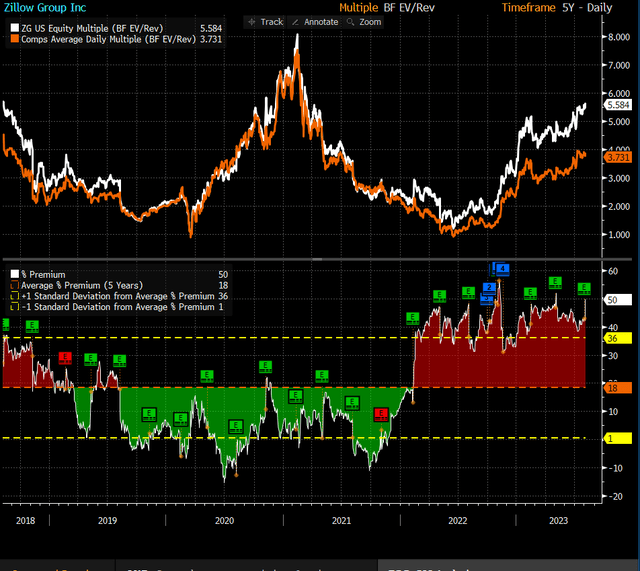Click the Zillow Group Inc title
This screenshot has height=571, width=640.
point(45,7)
